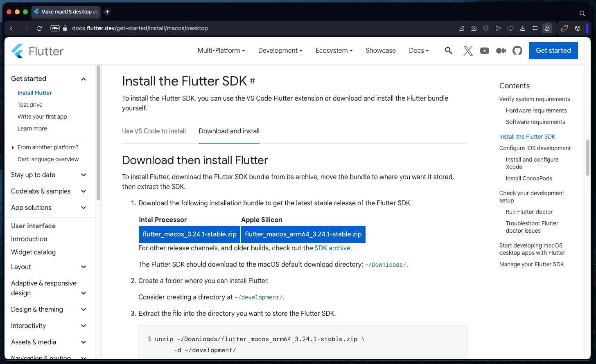Screen dimensions: 596x364
Task: Open browser downloads icon in toolbar
Action: pyautogui.click(x=523, y=28)
